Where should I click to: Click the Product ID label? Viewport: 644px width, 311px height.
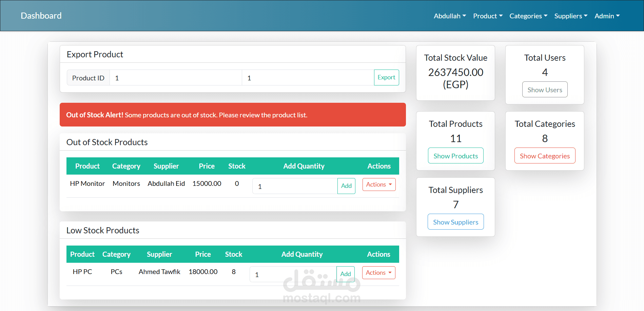[x=88, y=78]
